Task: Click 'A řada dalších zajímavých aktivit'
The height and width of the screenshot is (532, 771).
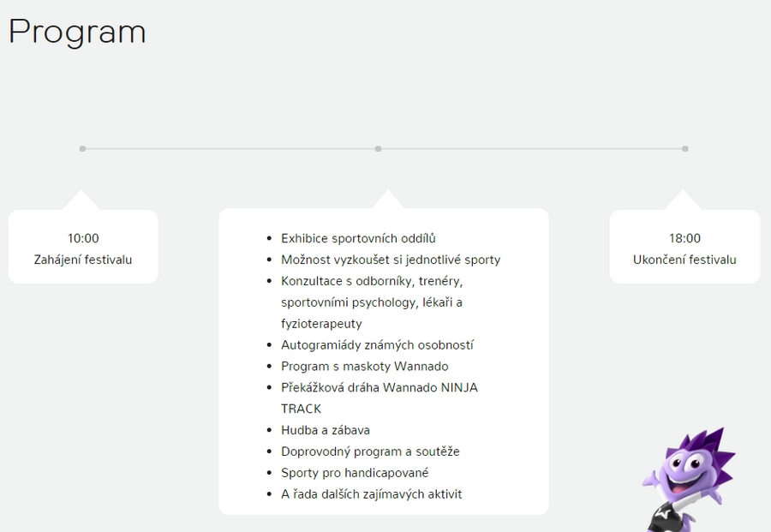Action: coord(371,494)
